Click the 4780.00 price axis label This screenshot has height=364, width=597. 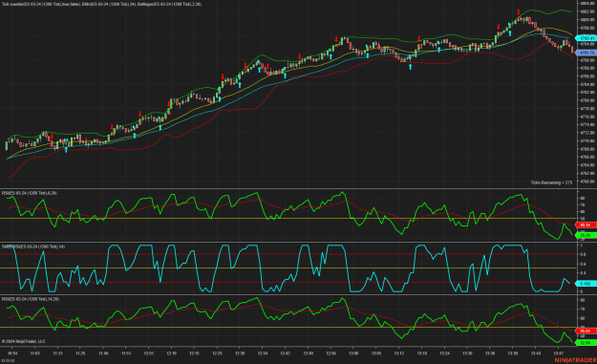tap(587, 100)
